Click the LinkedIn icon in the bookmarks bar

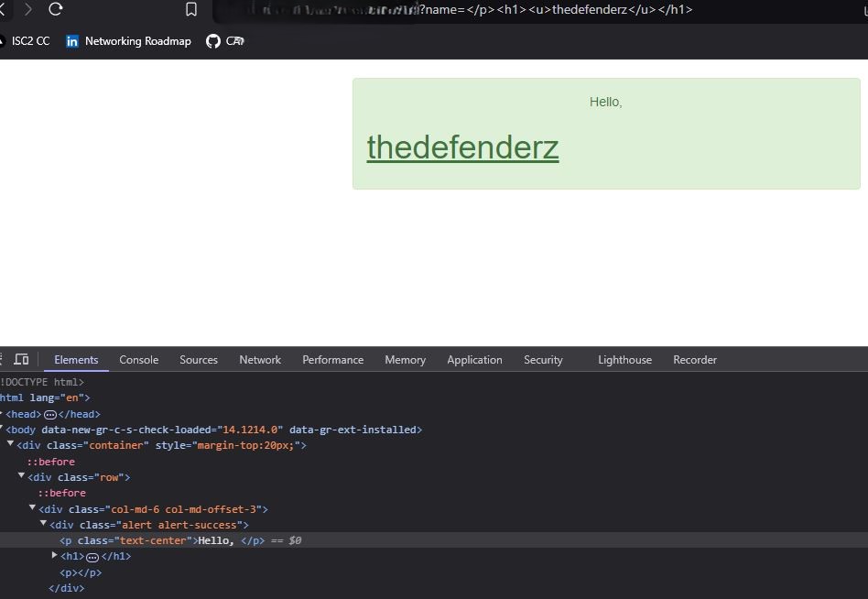72,41
